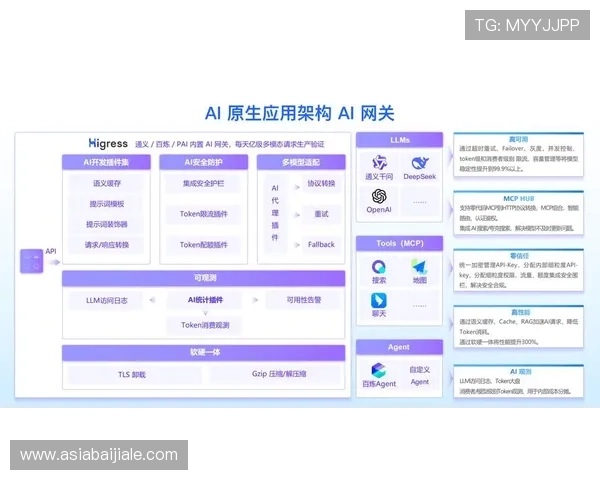The image size is (600, 480).
Task: Click the 高性能 description card
Action: [x=518, y=327]
